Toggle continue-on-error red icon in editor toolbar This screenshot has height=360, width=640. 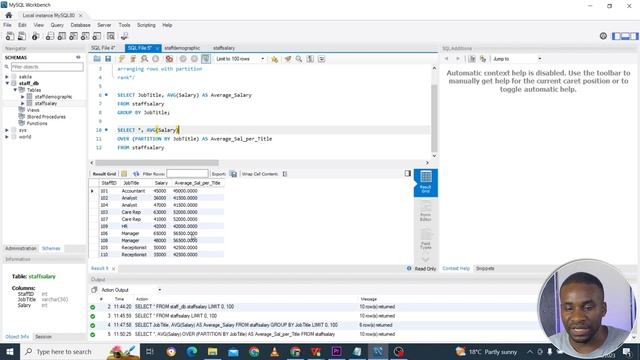169,59
